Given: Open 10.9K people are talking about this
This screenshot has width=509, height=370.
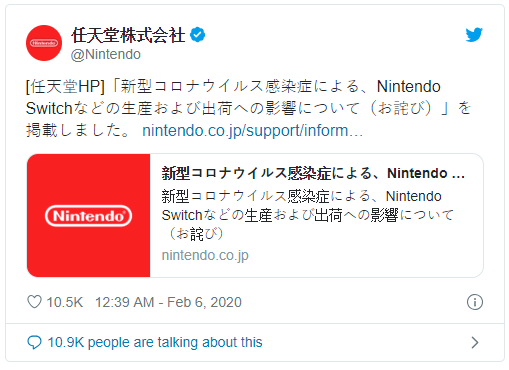Looking at the screenshot, I should [x=155, y=342].
